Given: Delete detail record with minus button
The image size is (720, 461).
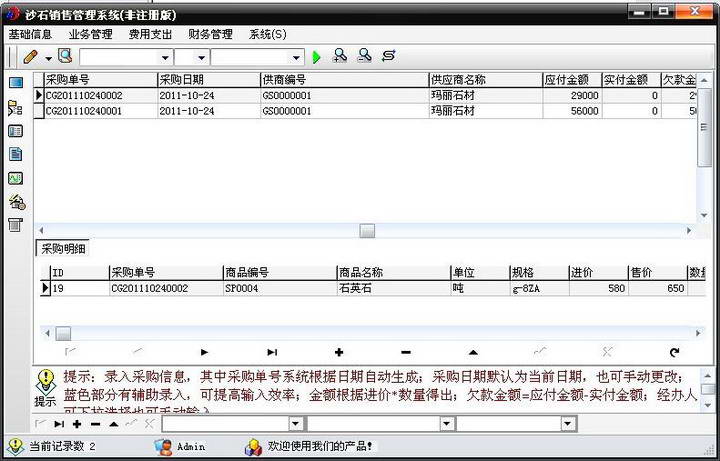Looking at the screenshot, I should point(406,352).
